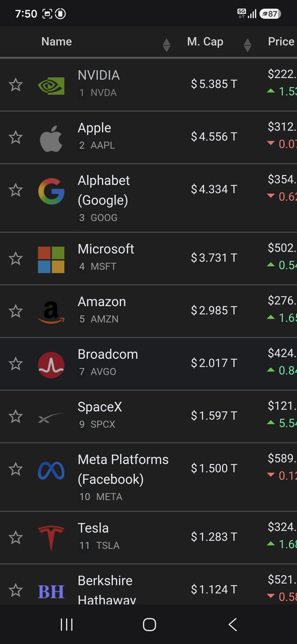This screenshot has width=297, height=644.
Task: Open the Amazon company link
Action: [102, 302]
